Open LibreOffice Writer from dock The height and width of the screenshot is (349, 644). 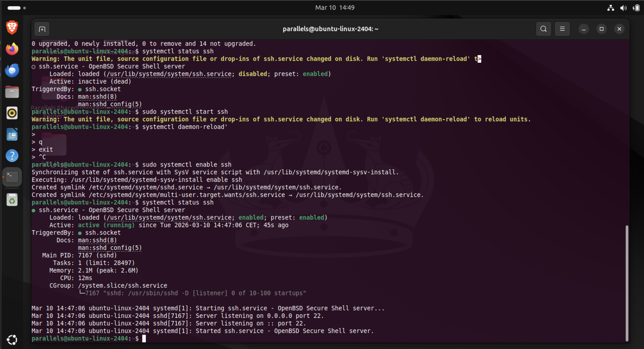coord(12,134)
